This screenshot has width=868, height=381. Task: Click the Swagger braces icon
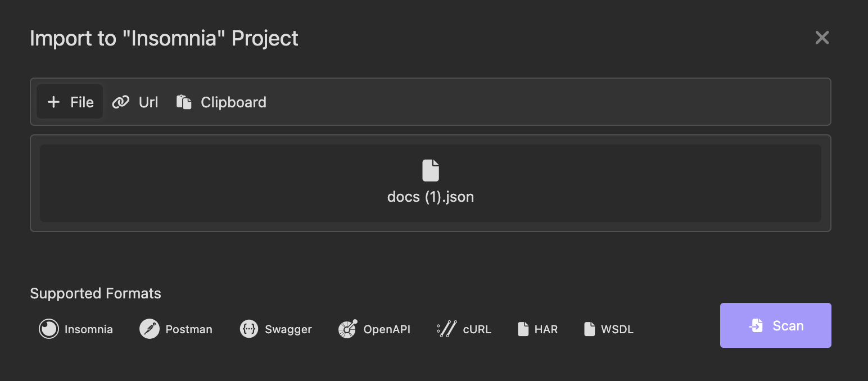pos(249,329)
